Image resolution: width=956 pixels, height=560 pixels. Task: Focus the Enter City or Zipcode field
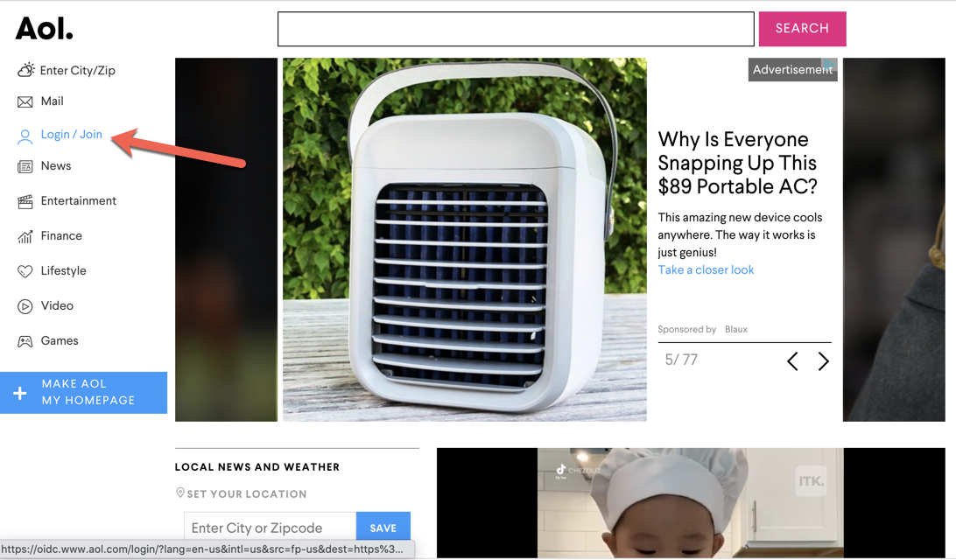point(271,528)
